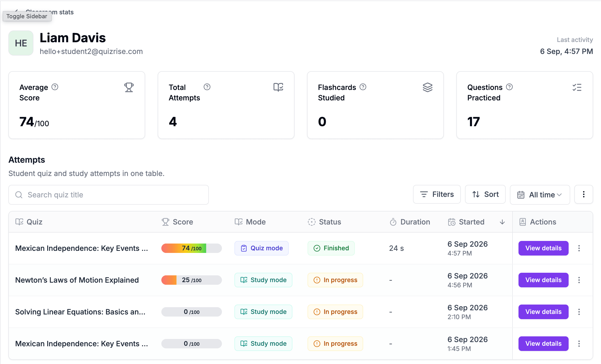Open row menu for 1:45 PM attempt

pos(579,344)
